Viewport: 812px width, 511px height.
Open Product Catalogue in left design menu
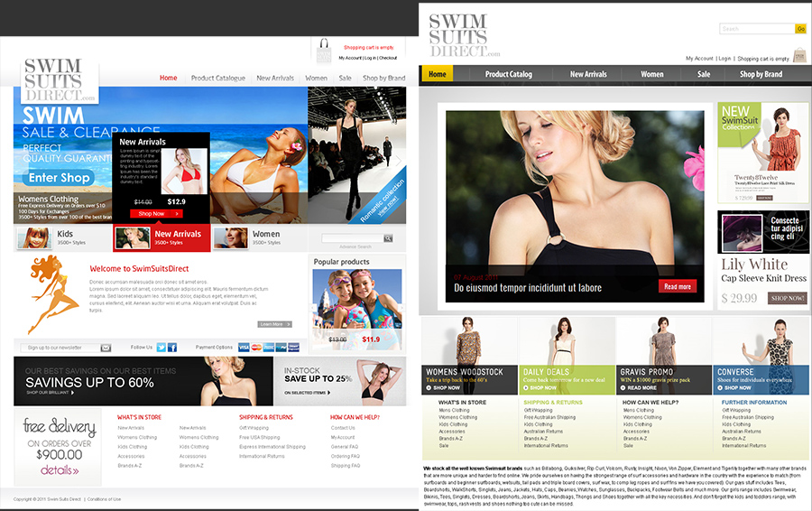pyautogui.click(x=218, y=79)
